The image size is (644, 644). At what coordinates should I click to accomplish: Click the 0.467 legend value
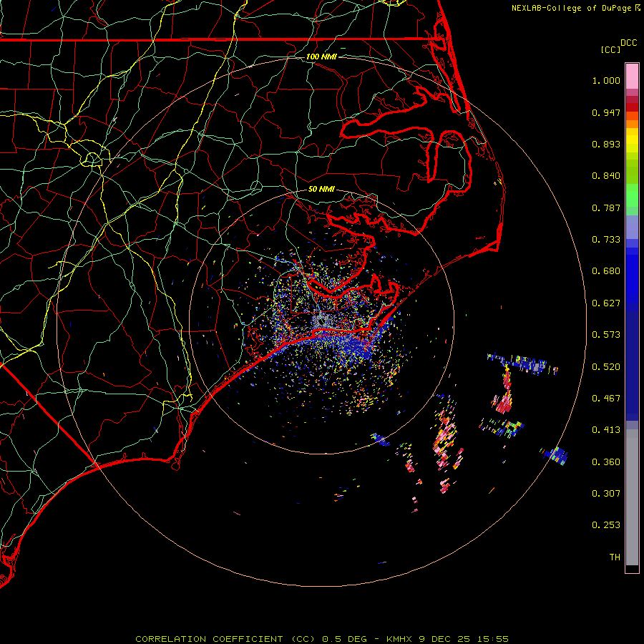click(606, 399)
